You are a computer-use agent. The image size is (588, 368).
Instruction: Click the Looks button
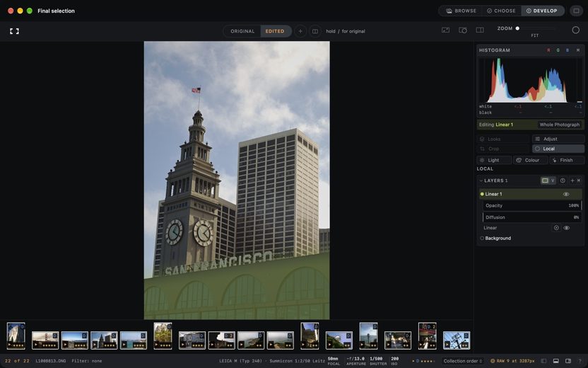click(503, 139)
